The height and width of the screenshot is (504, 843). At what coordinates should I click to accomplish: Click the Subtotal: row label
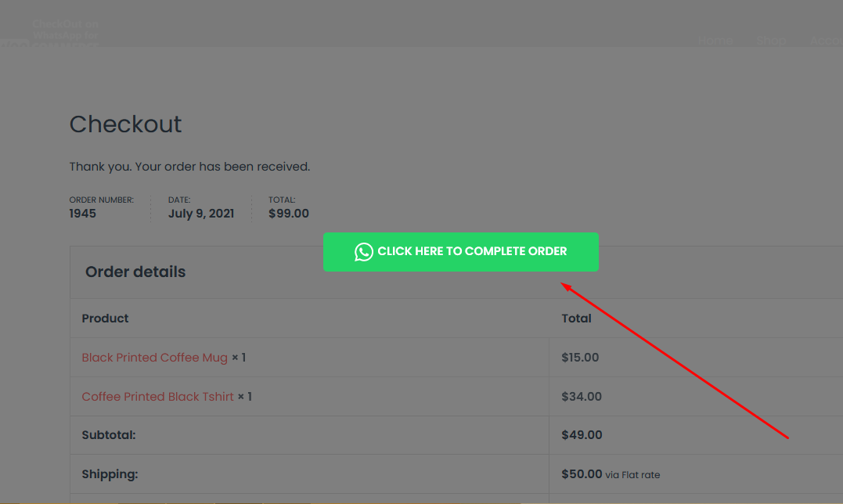(109, 434)
